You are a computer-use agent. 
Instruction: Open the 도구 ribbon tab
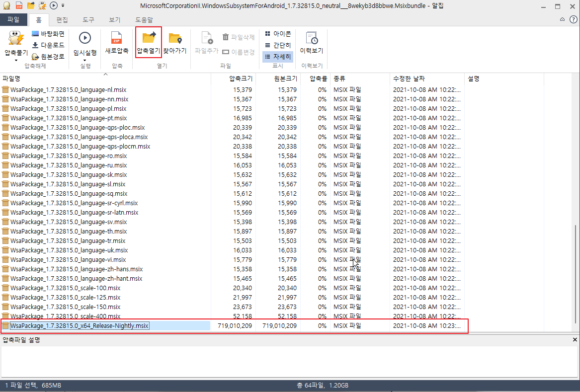(x=88, y=19)
